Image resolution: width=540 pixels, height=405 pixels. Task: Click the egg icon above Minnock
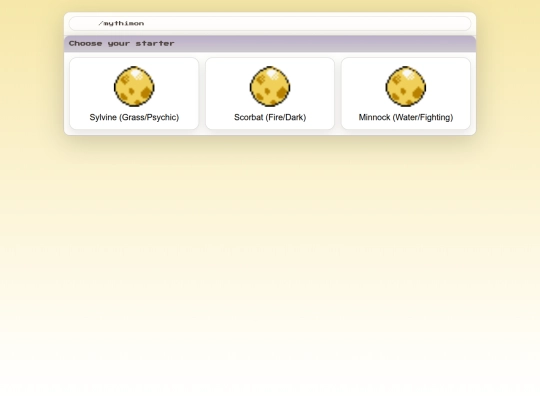pyautogui.click(x=406, y=86)
